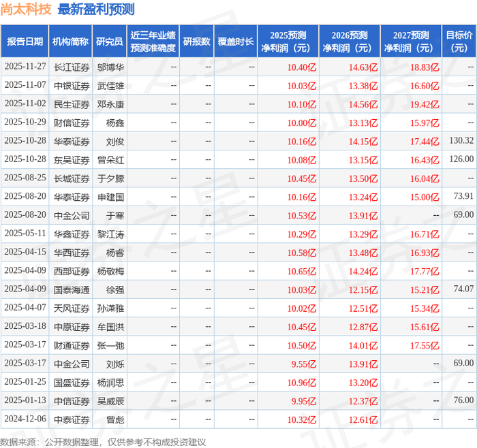Click the 2026预测净利润 header
Screen dimensions: 477x448
350,42
